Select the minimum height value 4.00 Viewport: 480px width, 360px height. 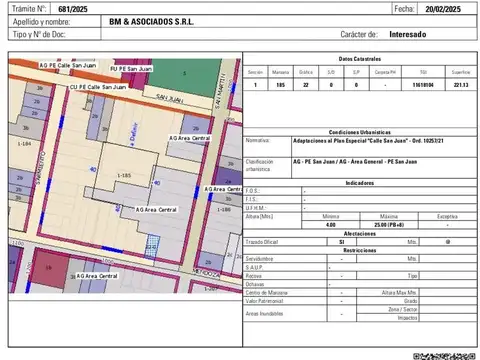(331, 225)
